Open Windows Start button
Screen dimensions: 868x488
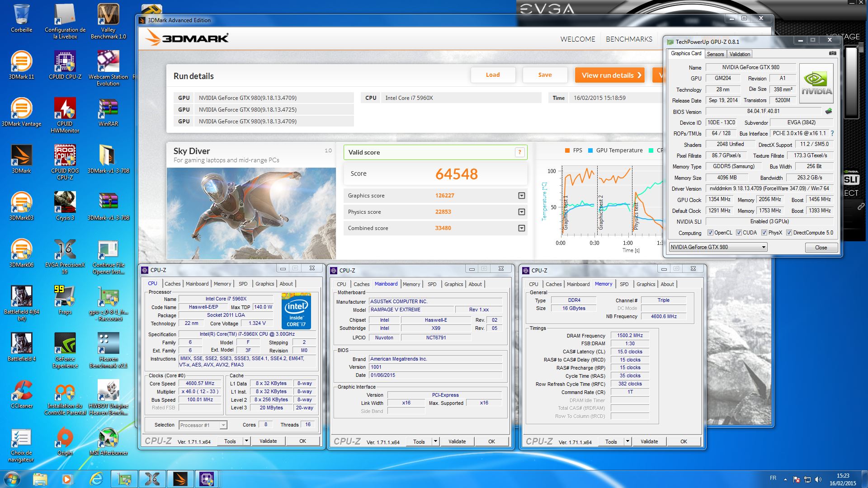tap(12, 479)
